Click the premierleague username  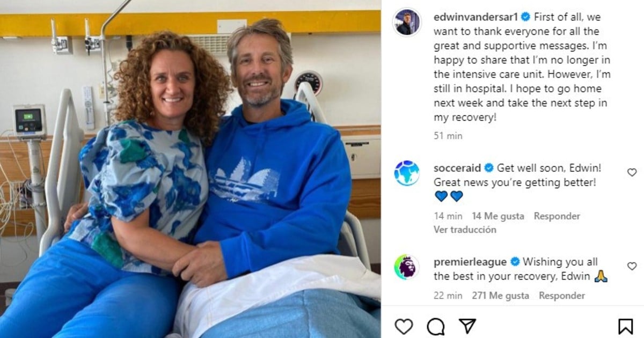pyautogui.click(x=470, y=262)
